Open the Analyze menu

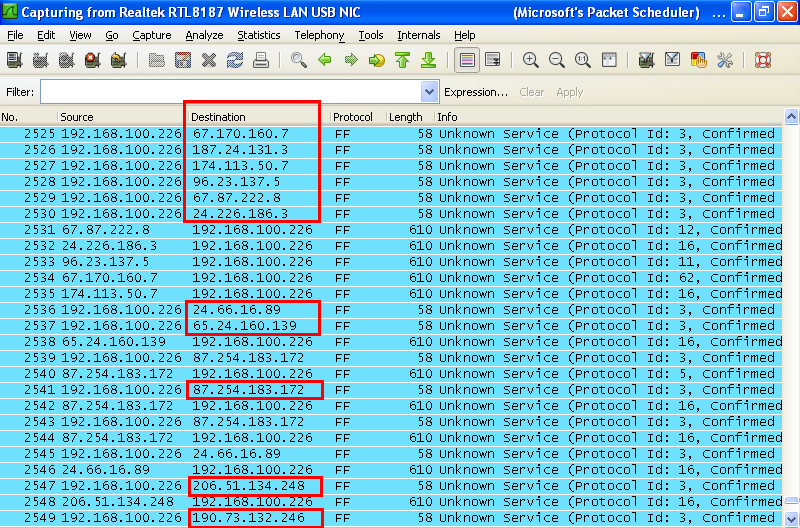[x=204, y=35]
